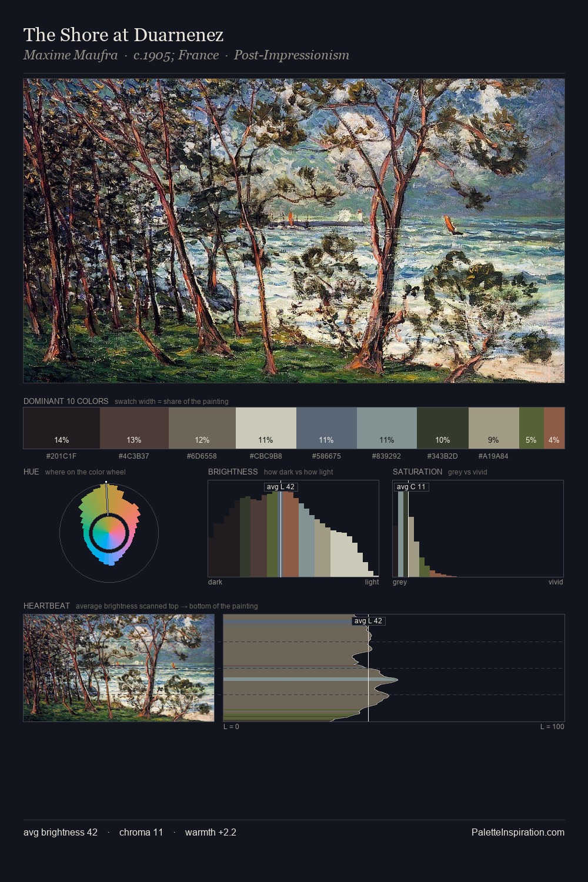The width and height of the screenshot is (588, 882).
Task: Click the 'SATURATION' section heading
Action: [417, 472]
